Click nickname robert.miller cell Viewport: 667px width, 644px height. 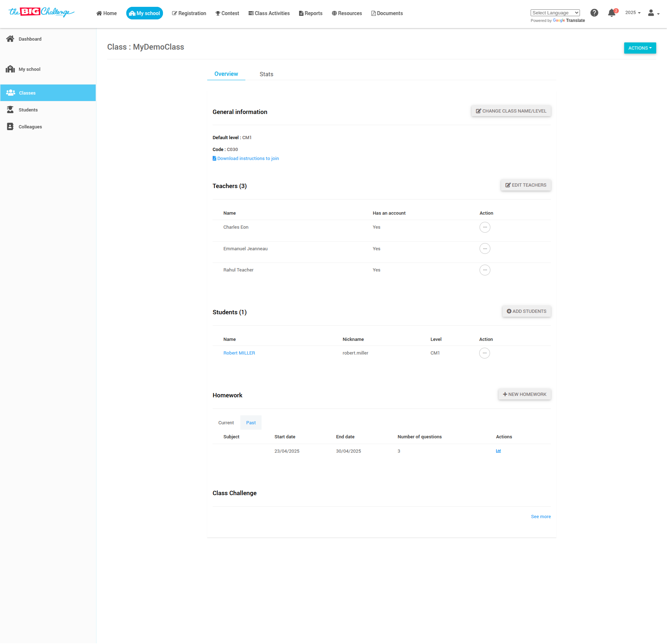(355, 353)
